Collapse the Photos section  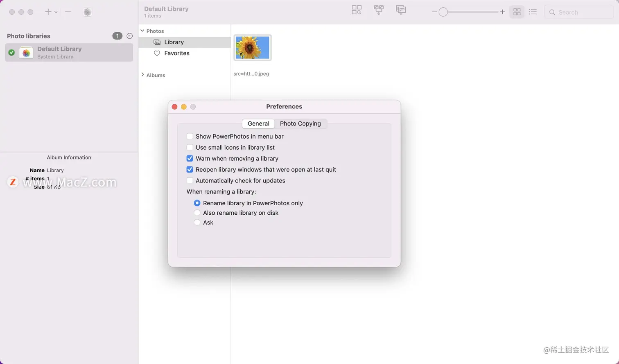tap(142, 31)
